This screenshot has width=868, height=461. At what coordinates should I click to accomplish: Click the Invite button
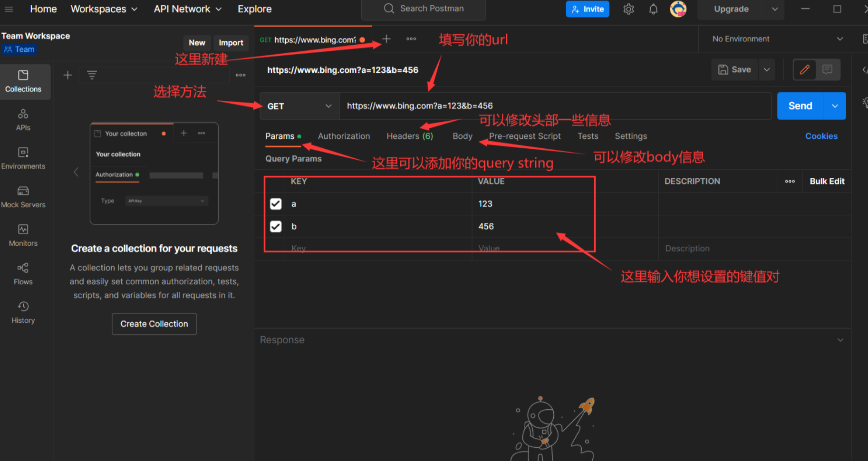click(588, 9)
